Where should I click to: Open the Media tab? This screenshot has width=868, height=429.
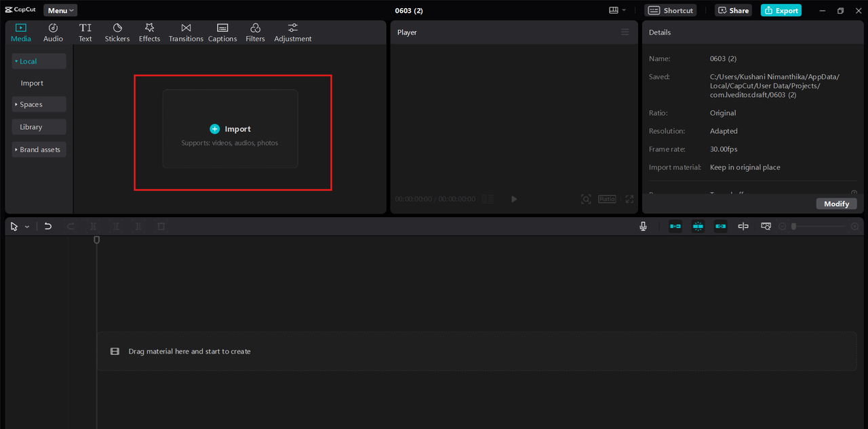pyautogui.click(x=20, y=33)
